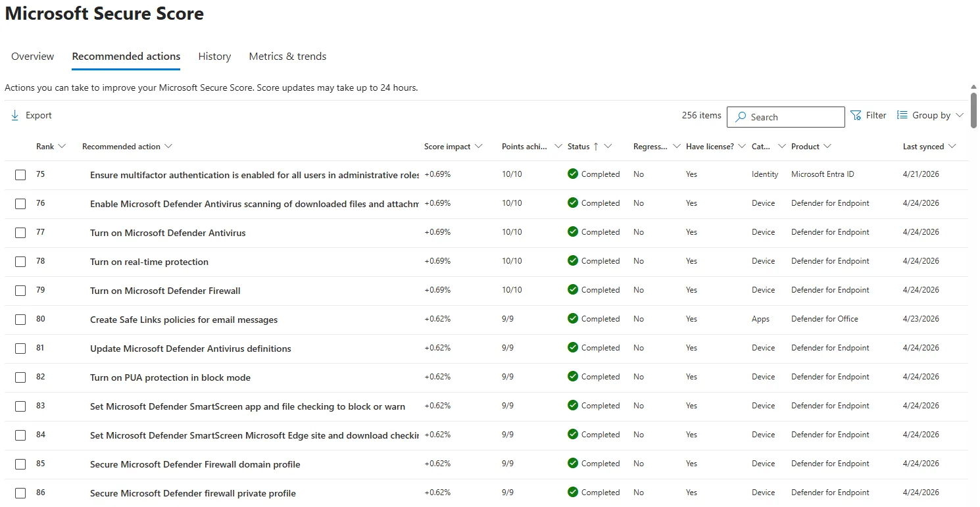Image resolution: width=980 pixels, height=507 pixels.
Task: Open Secure Microsoft Defender firewall private profile
Action: (193, 493)
